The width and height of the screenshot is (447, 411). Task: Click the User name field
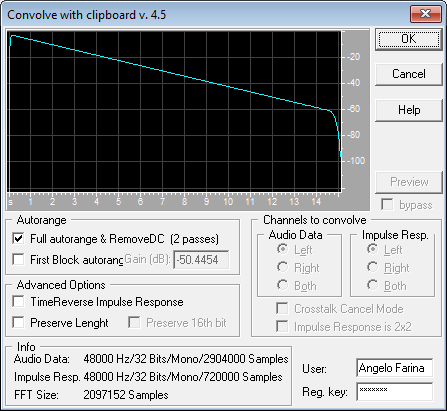click(x=394, y=368)
